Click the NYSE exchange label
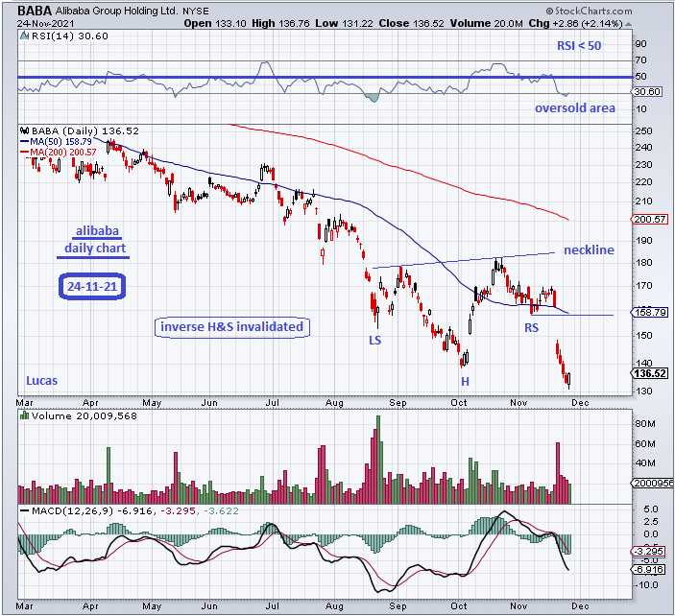 196,12
